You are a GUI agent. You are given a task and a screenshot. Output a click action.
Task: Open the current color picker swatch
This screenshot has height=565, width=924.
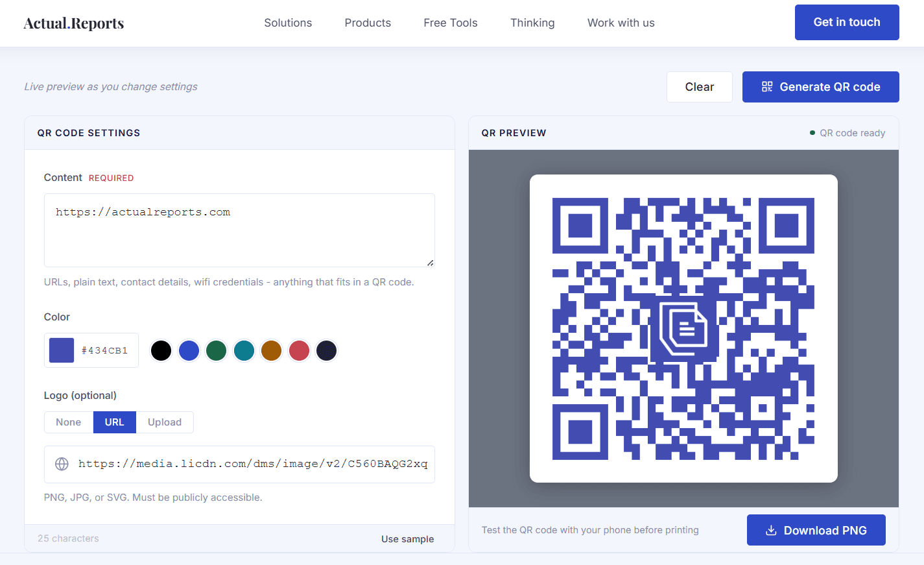[x=62, y=350]
